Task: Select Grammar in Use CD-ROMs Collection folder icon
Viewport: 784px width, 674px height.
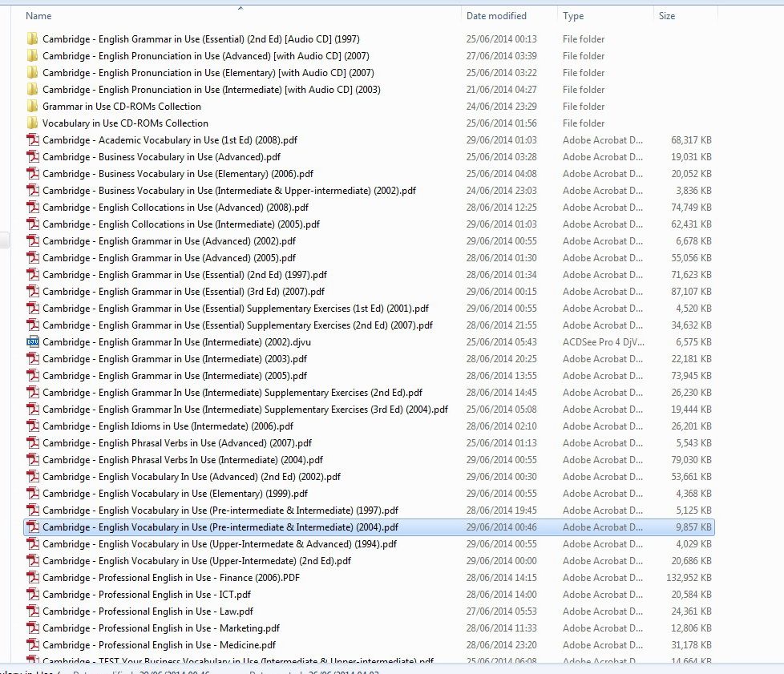Action: 33,107
